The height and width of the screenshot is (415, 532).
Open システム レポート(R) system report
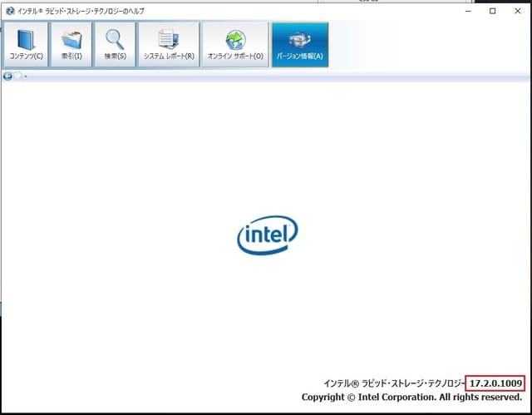[169, 44]
